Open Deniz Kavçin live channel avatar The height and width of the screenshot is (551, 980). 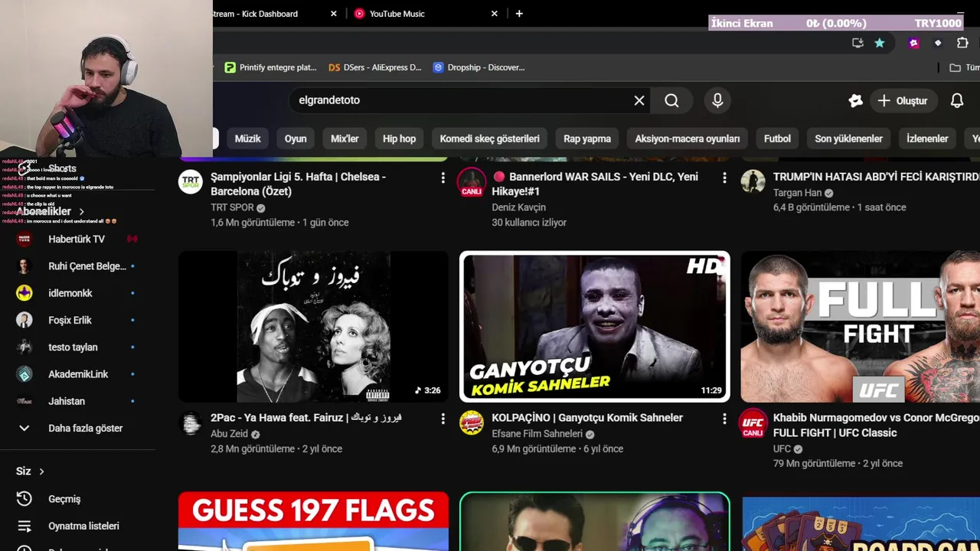[x=472, y=182]
